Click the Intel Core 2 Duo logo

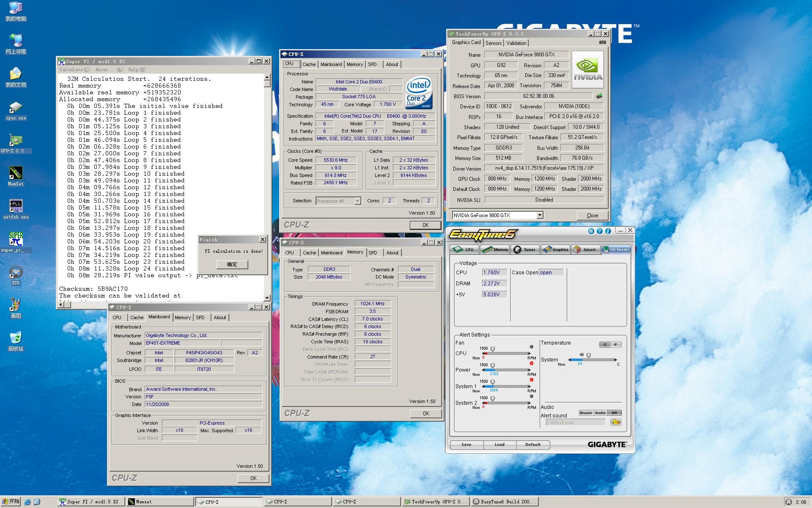pos(418,92)
